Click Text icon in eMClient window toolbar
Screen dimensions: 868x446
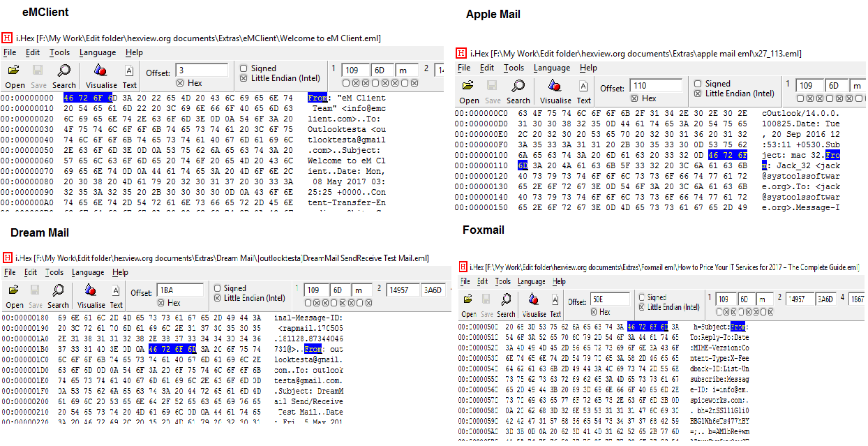[x=130, y=70]
